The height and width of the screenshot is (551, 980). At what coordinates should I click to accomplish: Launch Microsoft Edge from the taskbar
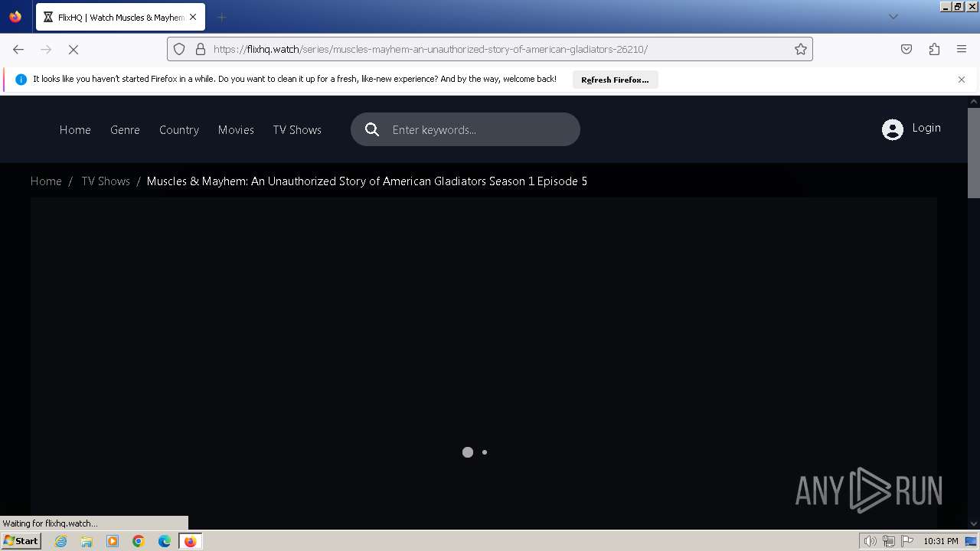click(x=165, y=541)
